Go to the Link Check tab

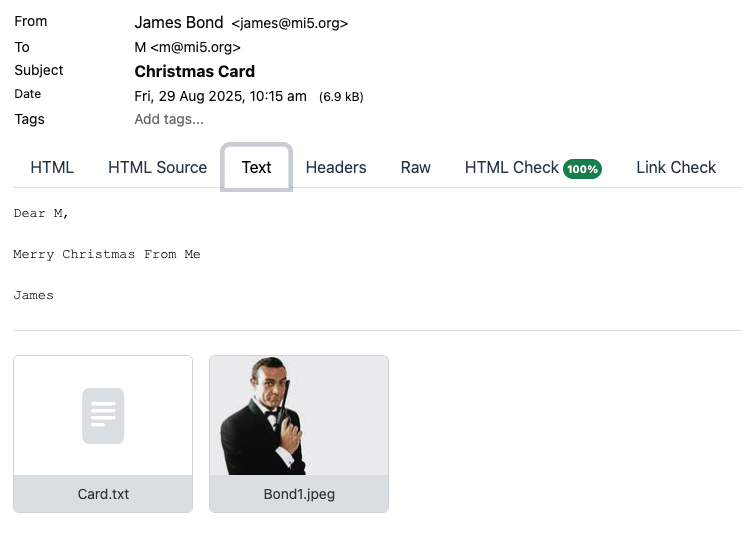click(676, 167)
